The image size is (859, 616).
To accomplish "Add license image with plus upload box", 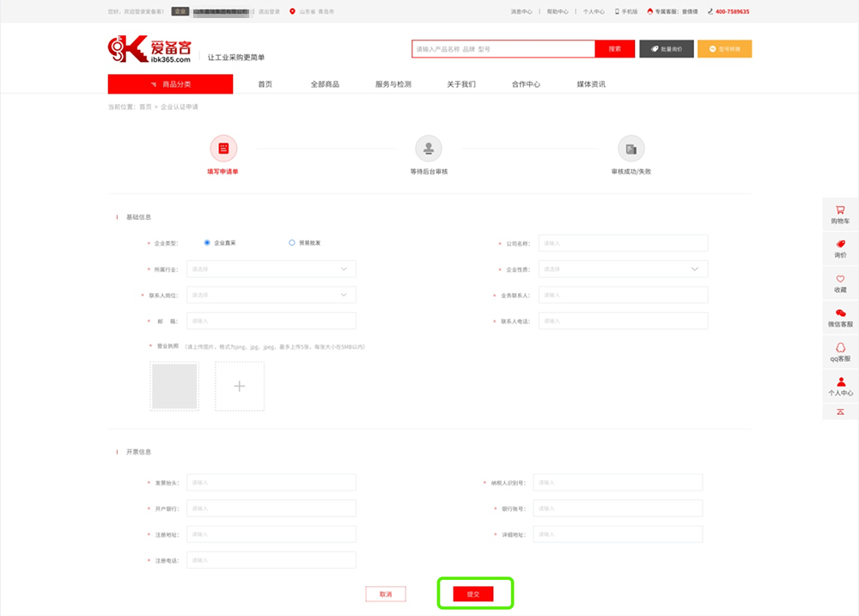I will 240,387.
